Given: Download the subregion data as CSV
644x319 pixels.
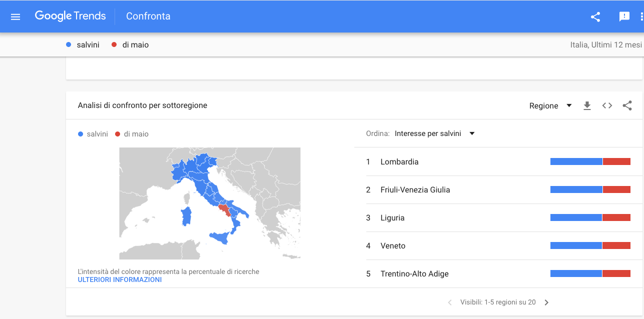Looking at the screenshot, I should 587,105.
